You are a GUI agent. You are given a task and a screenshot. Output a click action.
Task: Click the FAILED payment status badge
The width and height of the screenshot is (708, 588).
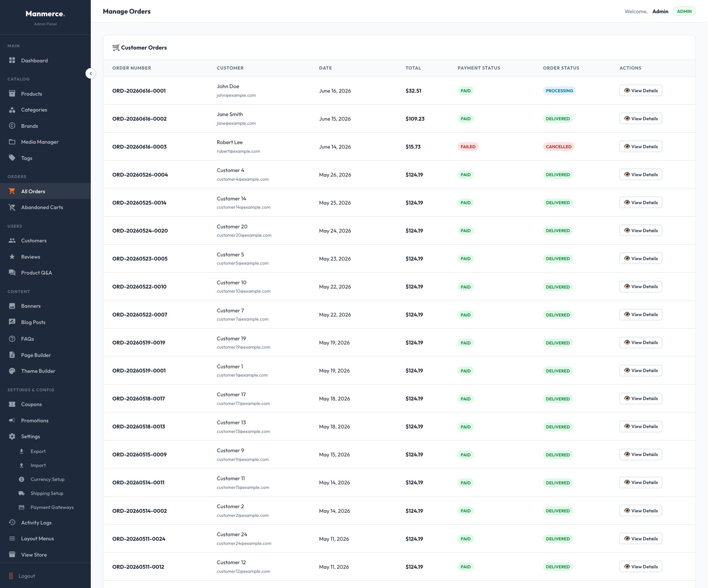[468, 147]
